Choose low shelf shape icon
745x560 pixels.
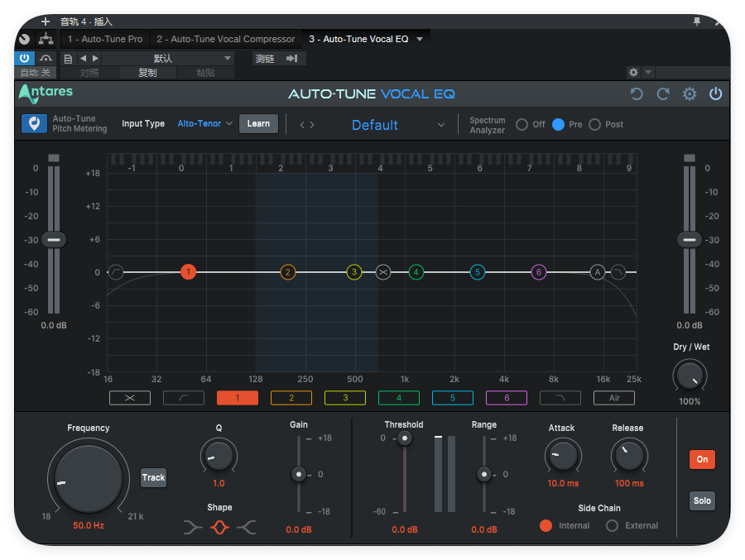click(x=192, y=527)
